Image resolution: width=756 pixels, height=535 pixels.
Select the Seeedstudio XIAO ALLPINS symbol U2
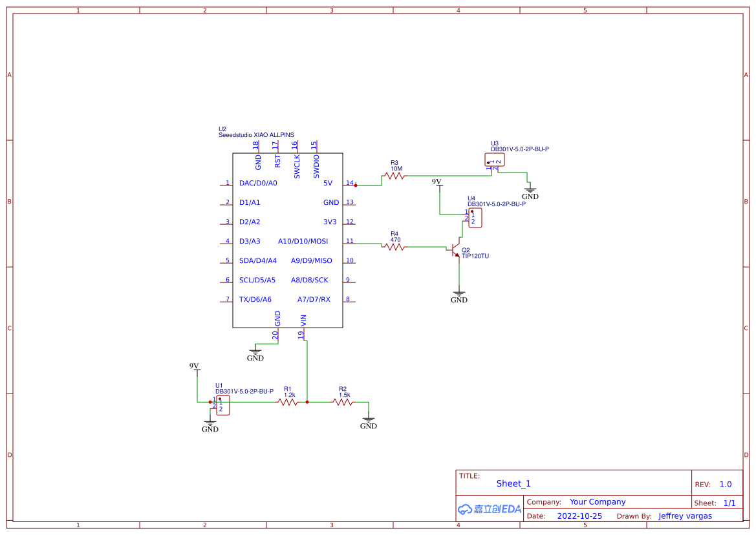[288, 240]
